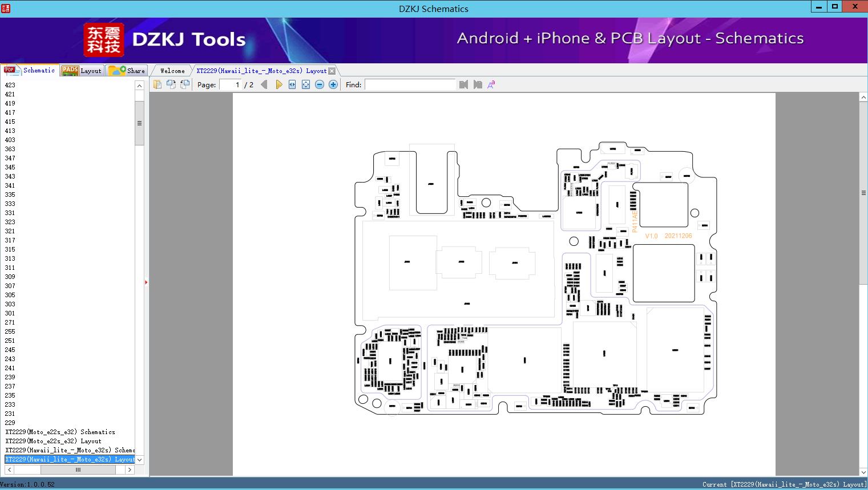Click the find previous icon

(463, 84)
